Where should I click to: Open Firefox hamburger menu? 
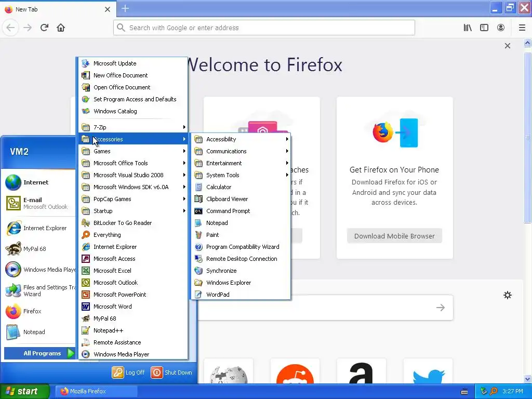[522, 28]
